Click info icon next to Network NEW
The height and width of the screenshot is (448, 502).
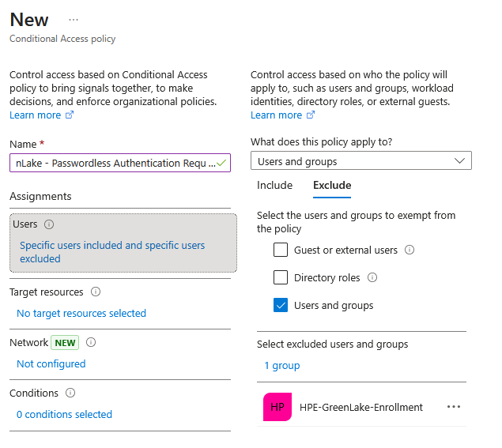coord(91,343)
